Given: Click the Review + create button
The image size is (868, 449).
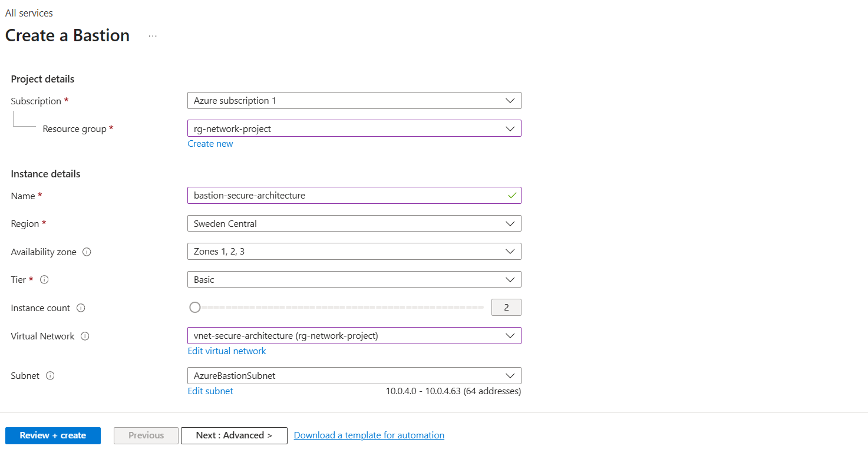Looking at the screenshot, I should point(53,435).
